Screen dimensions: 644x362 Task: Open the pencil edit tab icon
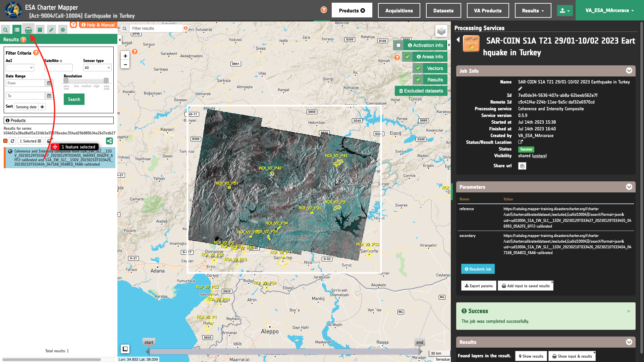tap(51, 30)
